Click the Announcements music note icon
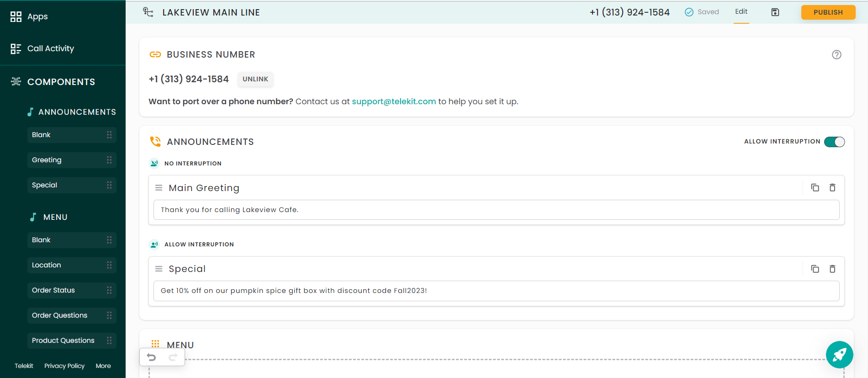Image resolution: width=868 pixels, height=378 pixels. tap(30, 112)
